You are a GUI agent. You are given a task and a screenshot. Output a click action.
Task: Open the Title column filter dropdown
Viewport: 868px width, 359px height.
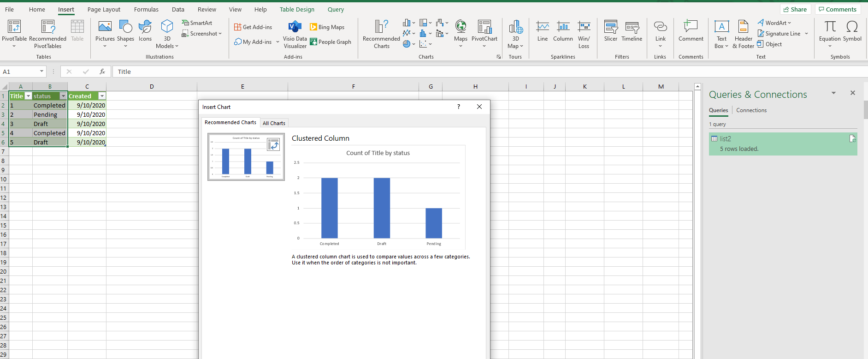pyautogui.click(x=28, y=96)
